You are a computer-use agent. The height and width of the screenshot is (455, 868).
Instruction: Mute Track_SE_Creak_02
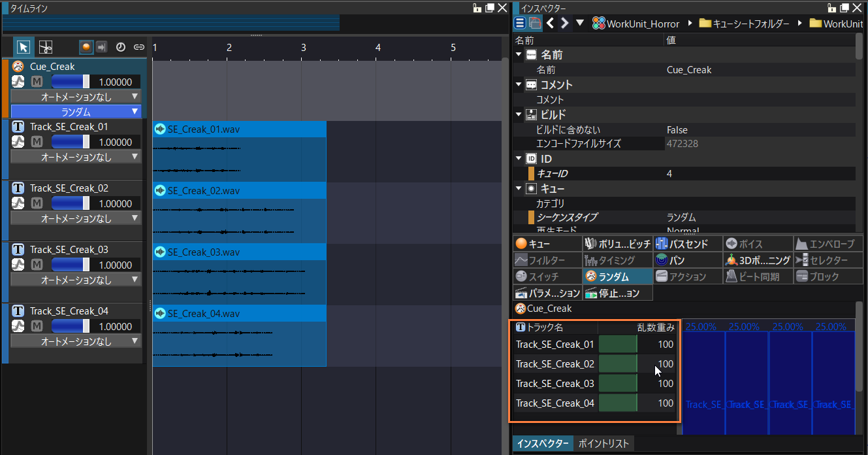click(37, 203)
